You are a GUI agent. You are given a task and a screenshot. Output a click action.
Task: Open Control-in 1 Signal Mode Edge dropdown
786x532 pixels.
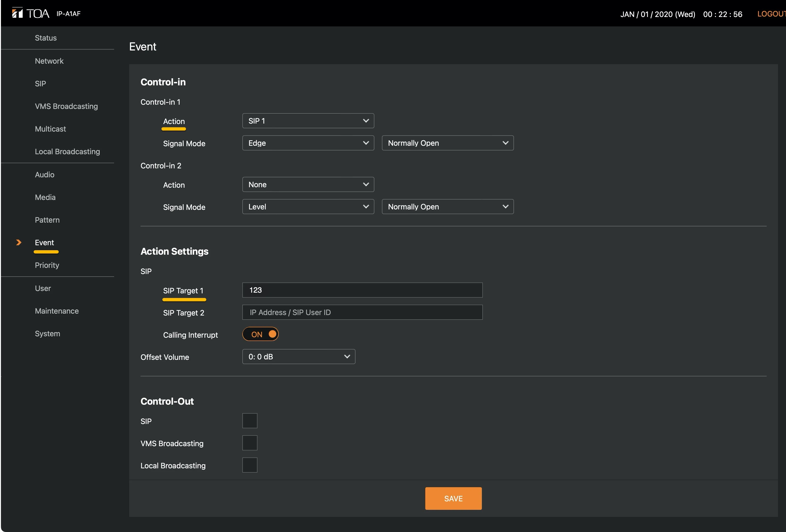308,143
